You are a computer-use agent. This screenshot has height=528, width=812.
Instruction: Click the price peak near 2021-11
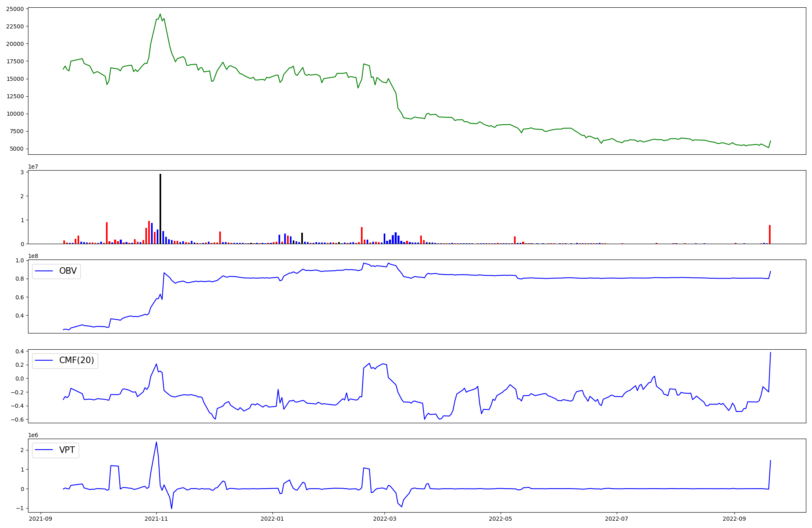[x=160, y=14]
